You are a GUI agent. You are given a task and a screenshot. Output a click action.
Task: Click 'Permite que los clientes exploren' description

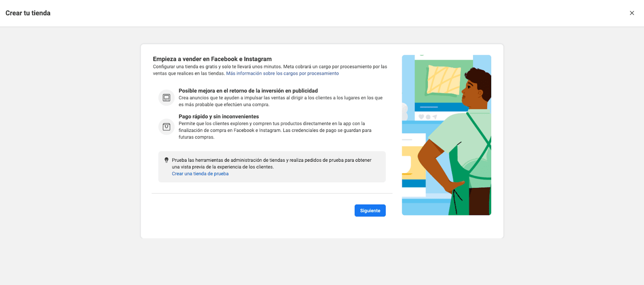point(275,130)
